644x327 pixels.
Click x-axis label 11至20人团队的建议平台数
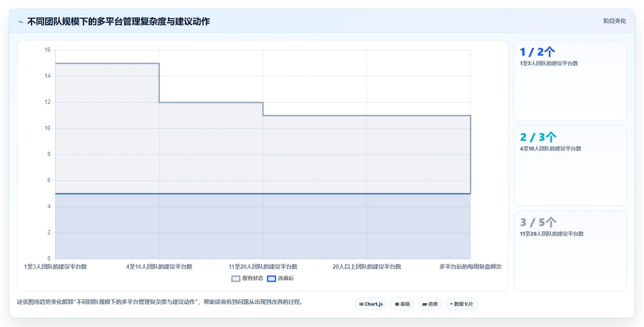tap(263, 267)
